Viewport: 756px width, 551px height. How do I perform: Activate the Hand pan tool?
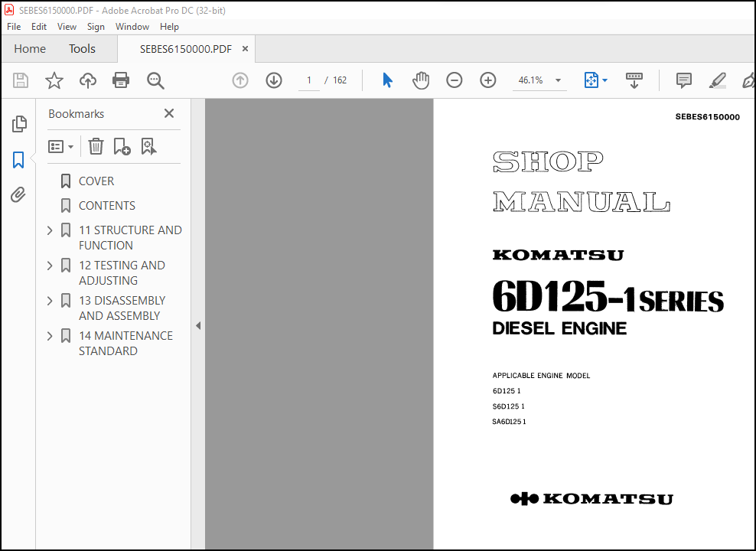point(420,80)
